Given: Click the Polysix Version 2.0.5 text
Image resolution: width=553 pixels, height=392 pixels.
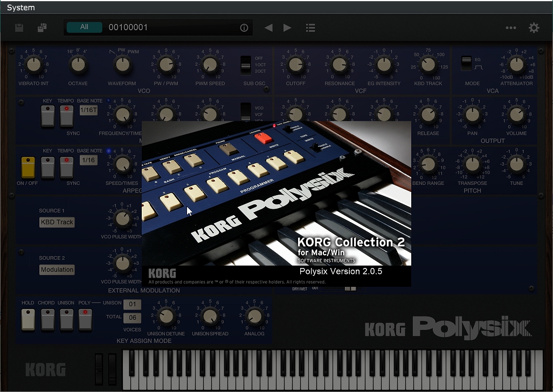Looking at the screenshot, I should click(x=341, y=271).
